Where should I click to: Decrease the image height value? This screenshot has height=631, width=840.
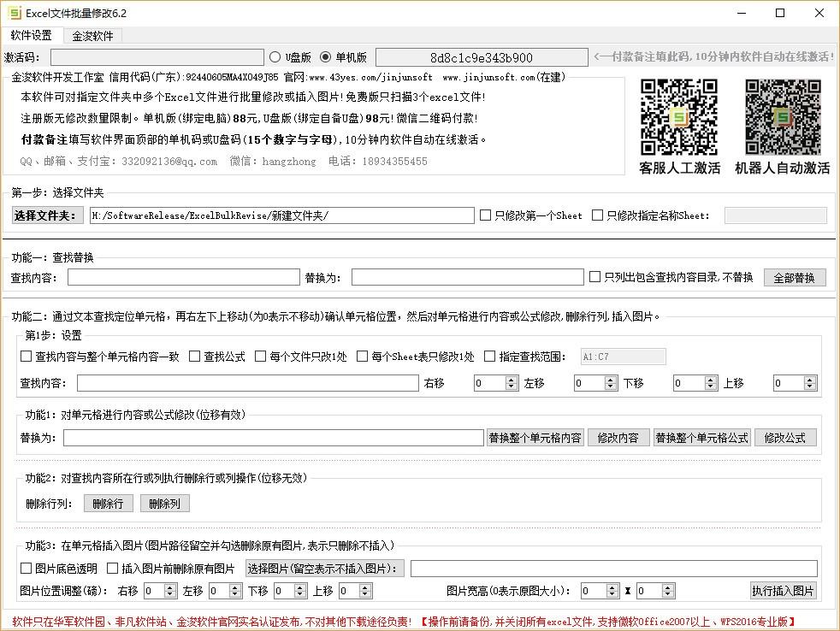pos(668,594)
